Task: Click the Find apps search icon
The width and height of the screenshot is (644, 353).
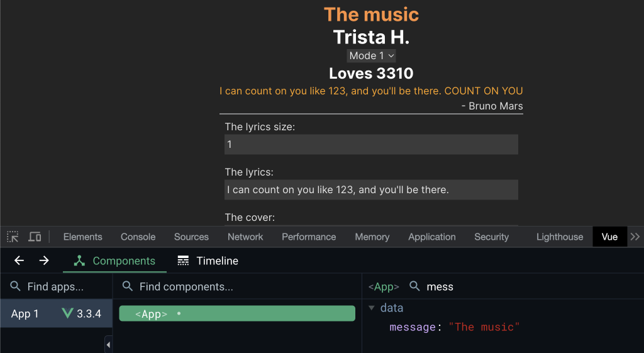Action: 15,286
